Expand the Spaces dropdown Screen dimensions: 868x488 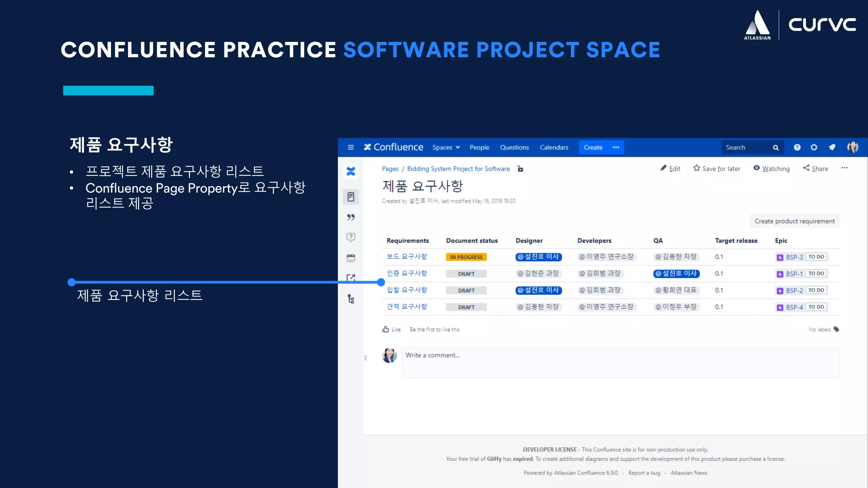click(x=446, y=147)
